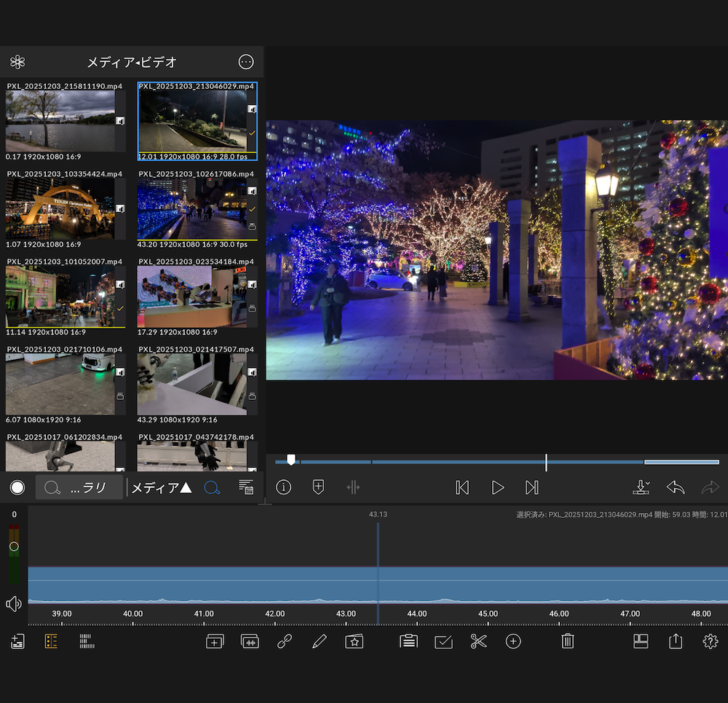Click the white scrubber handle under the preview
Viewport: 728px width, 703px height.
coord(291,460)
